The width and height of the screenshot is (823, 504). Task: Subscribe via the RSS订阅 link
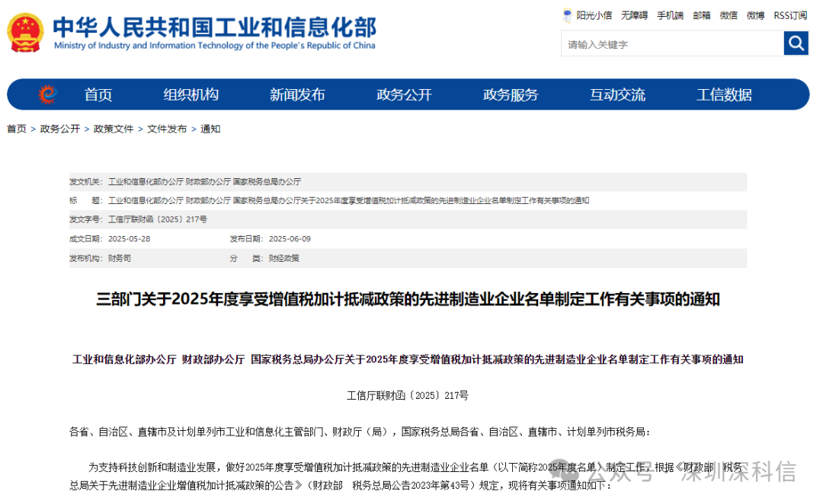click(789, 14)
